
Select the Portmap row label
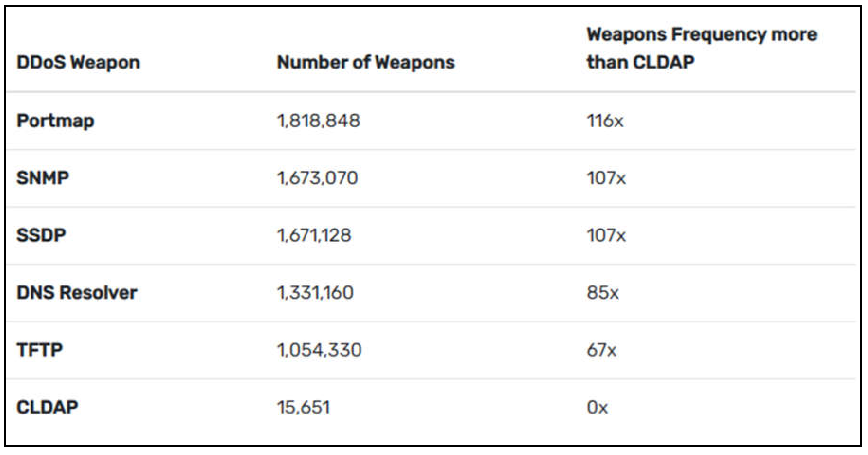[x=56, y=121]
